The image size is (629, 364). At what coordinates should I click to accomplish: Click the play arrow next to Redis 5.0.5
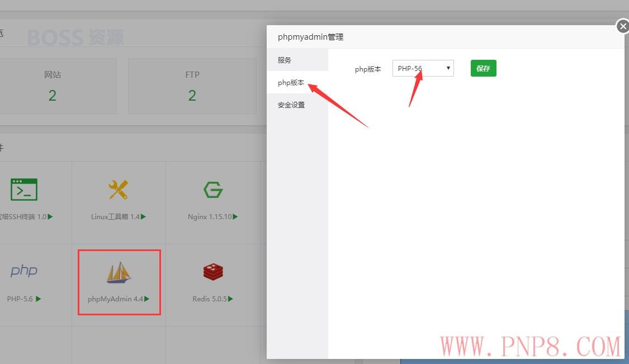click(x=231, y=299)
